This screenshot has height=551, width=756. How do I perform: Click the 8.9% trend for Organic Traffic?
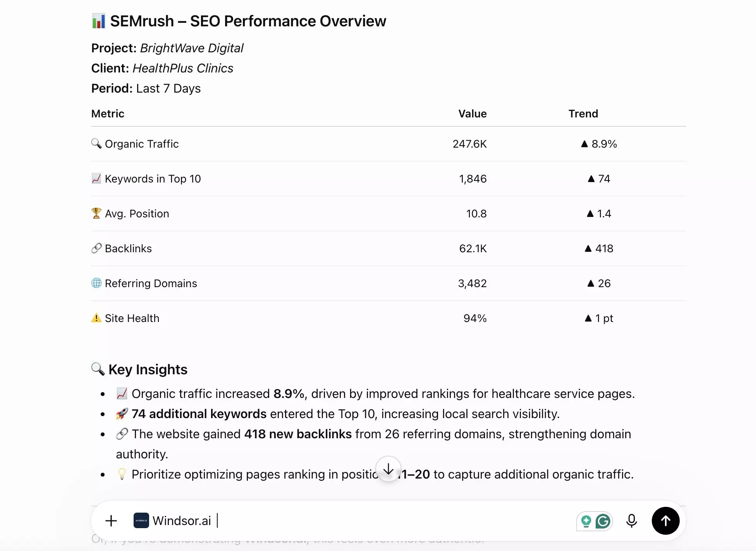pyautogui.click(x=599, y=144)
